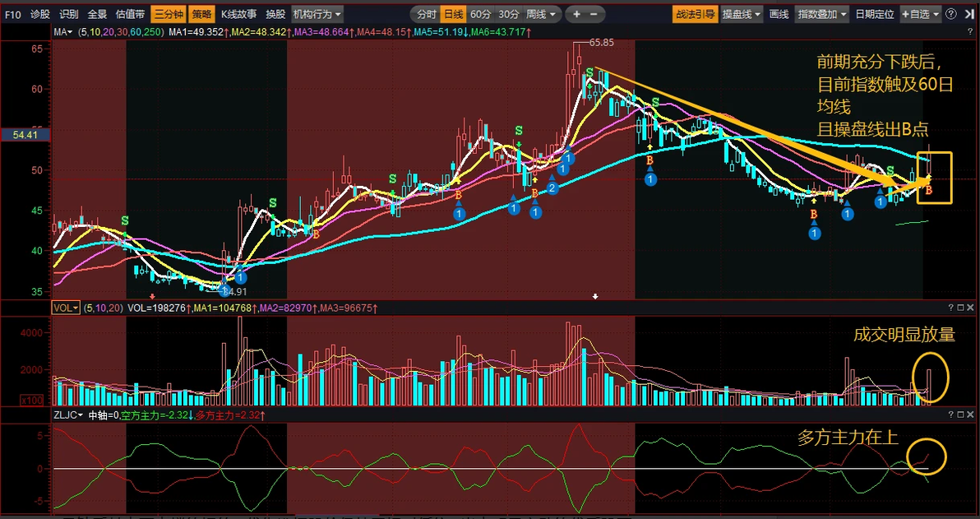Close the ZLJC indicator panel

coord(970,415)
